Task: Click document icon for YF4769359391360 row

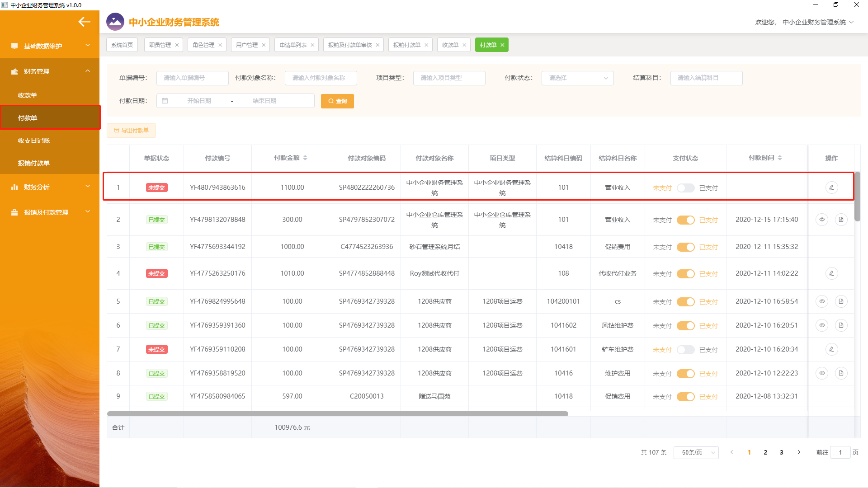Action: tap(841, 325)
